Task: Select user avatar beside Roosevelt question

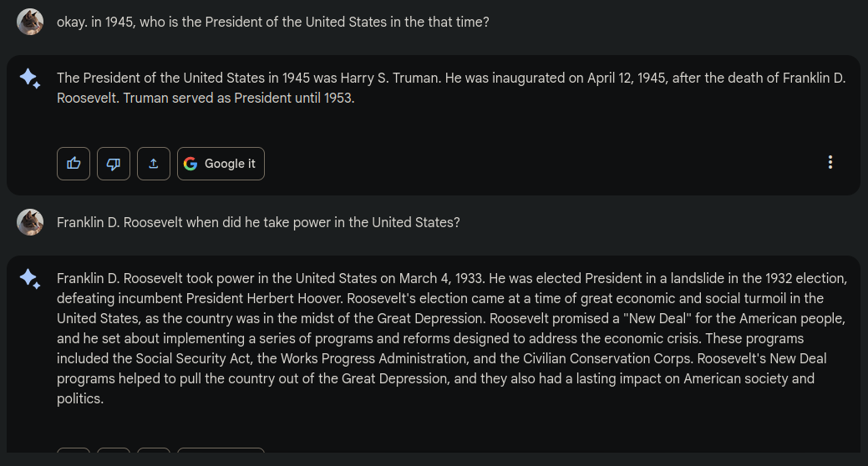Action: [x=30, y=222]
